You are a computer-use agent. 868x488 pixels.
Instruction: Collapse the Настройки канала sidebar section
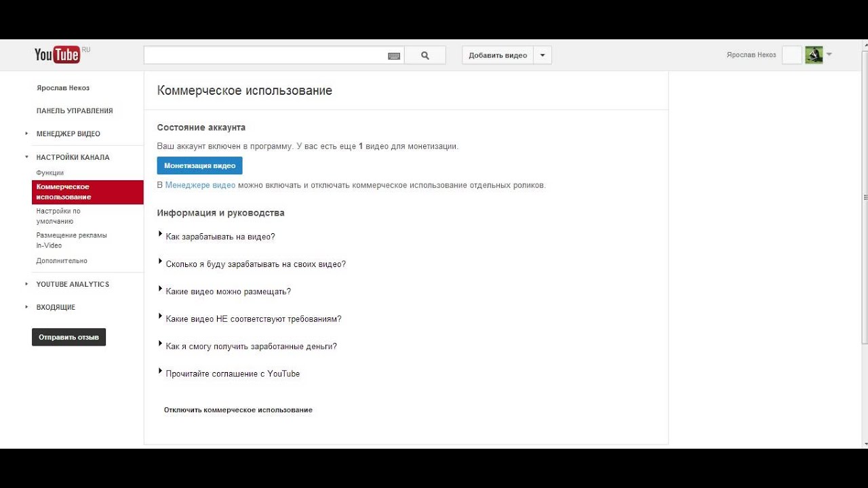point(73,157)
